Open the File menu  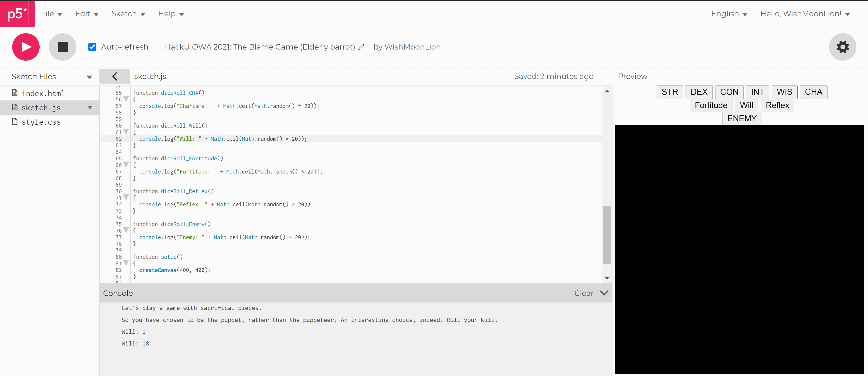point(52,14)
